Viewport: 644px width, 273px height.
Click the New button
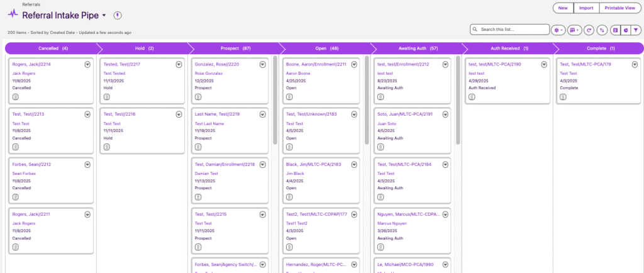563,8
